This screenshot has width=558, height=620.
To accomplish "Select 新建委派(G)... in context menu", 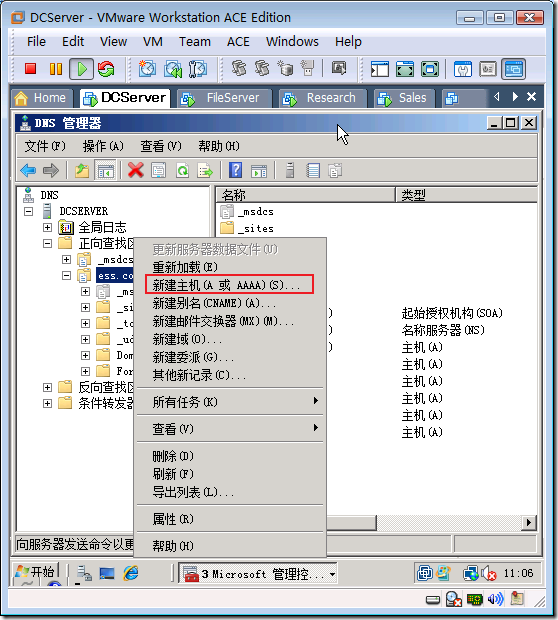I will click(231, 357).
